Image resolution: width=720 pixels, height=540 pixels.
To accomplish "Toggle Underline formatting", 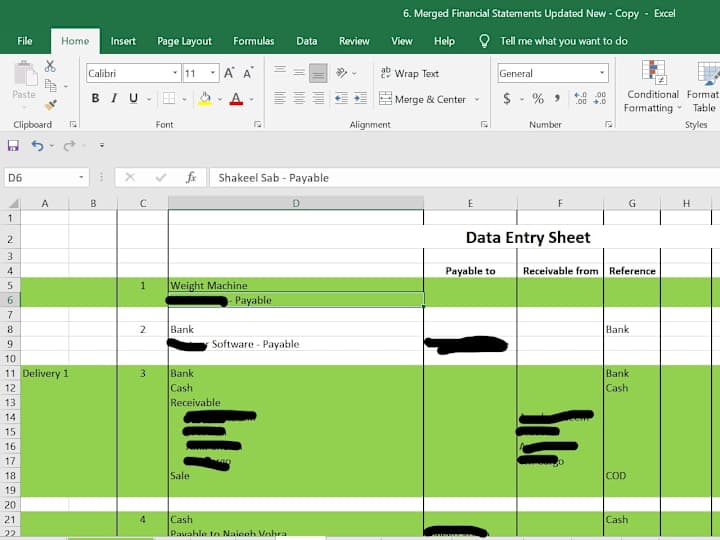I will (134, 98).
